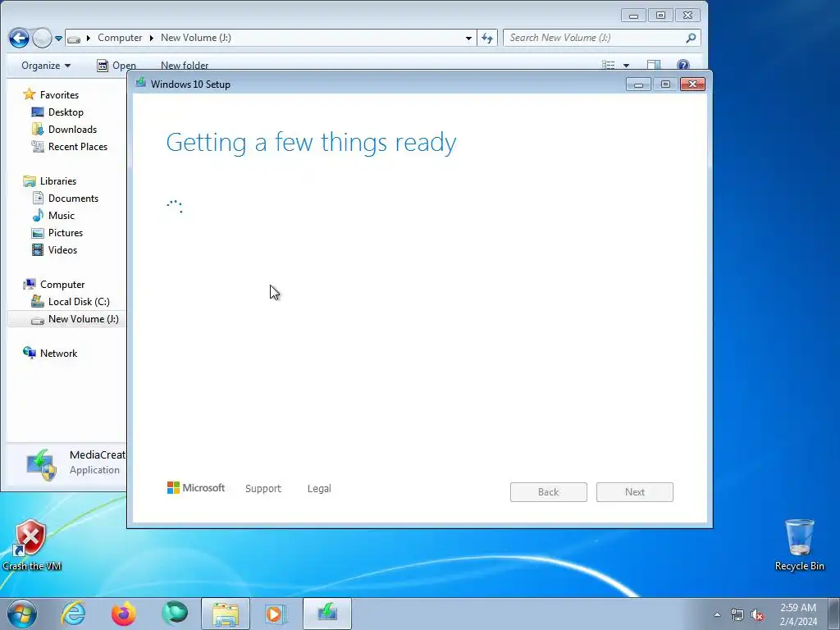The width and height of the screenshot is (840, 630).
Task: Click New Volume (J:) in address breadcrumb
Action: click(x=195, y=38)
